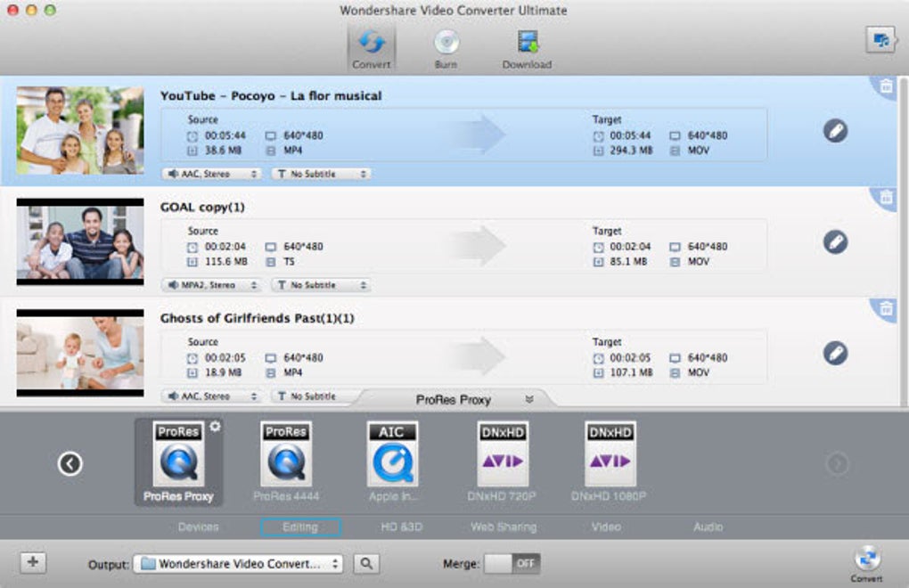Select the Ghosts of Girlfriends Past thumbnail

click(80, 353)
